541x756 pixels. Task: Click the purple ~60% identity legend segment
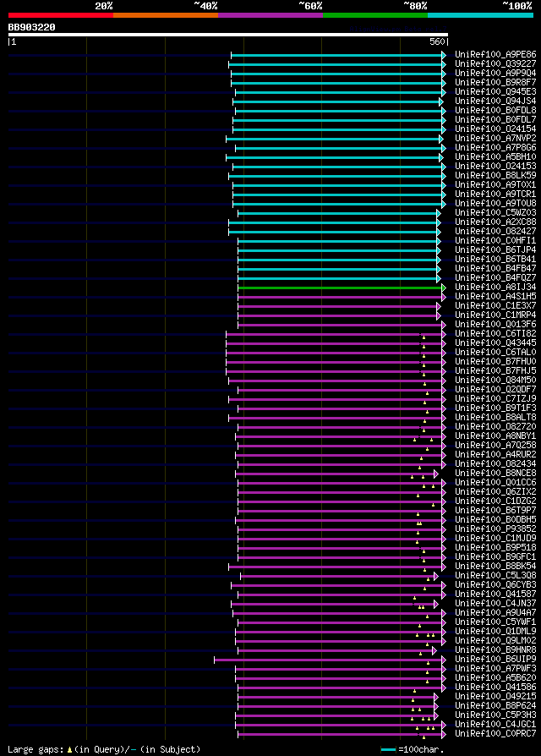(x=270, y=15)
